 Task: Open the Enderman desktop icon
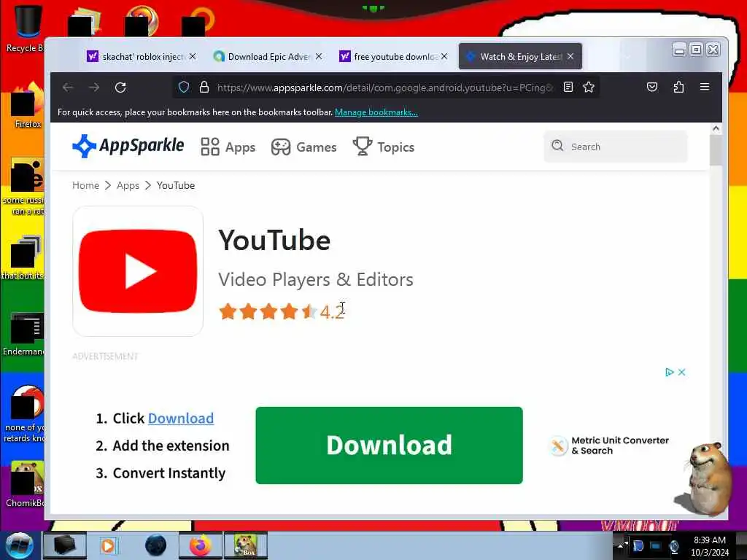pos(24,334)
